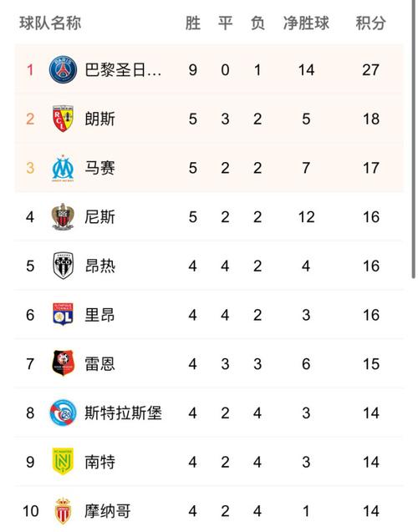Click the yellow Nantes badge

click(63, 461)
